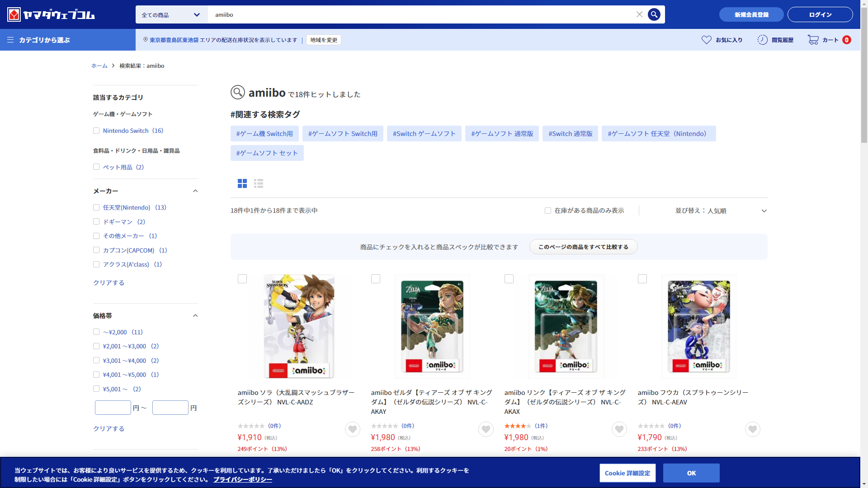The image size is (868, 488).
Task: Open the shopping cart icon
Action: coord(813,40)
